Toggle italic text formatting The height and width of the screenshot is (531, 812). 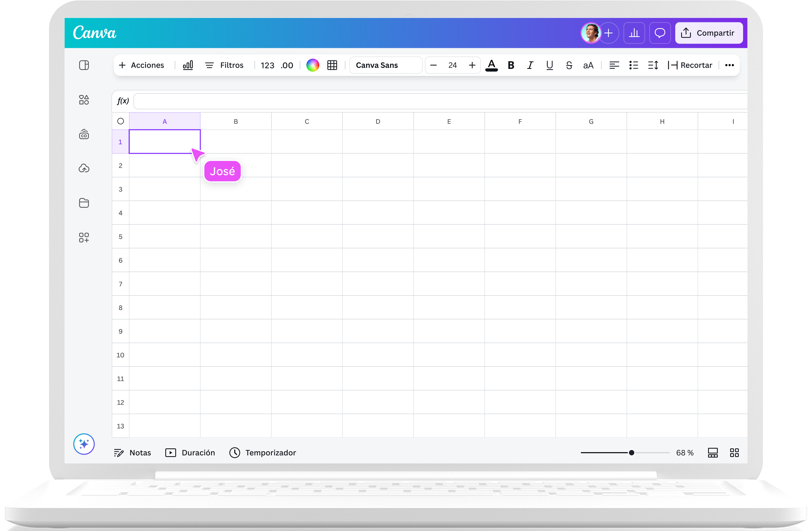coord(530,65)
